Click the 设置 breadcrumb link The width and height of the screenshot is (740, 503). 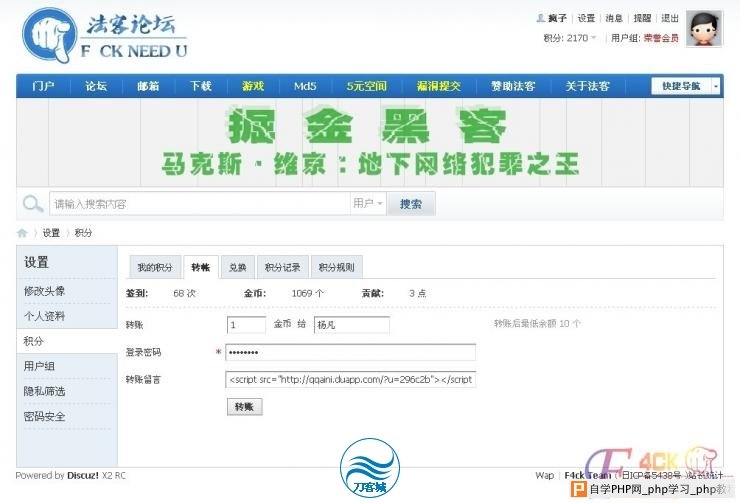tap(51, 233)
